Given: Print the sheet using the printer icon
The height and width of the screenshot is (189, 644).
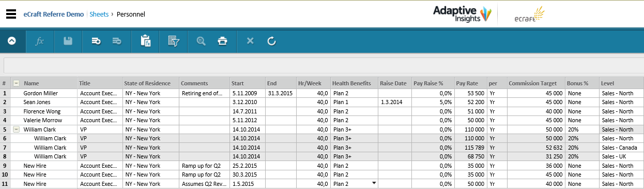Looking at the screenshot, I should pyautogui.click(x=222, y=41).
